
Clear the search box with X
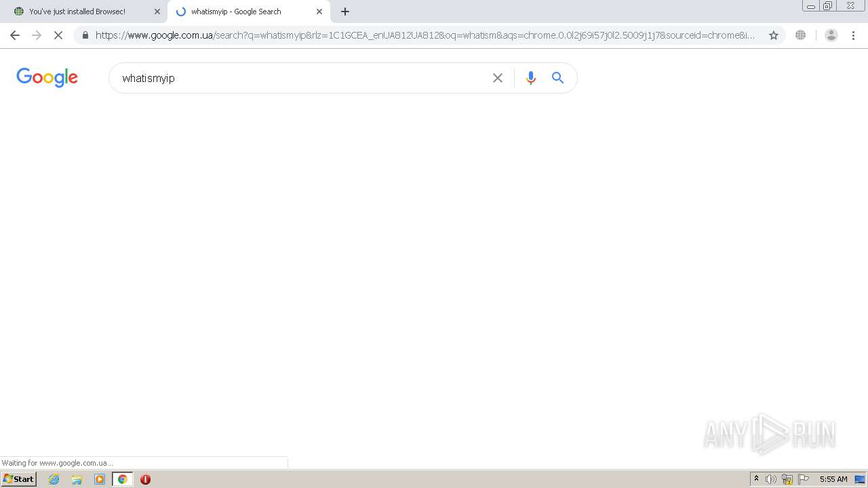tap(498, 78)
